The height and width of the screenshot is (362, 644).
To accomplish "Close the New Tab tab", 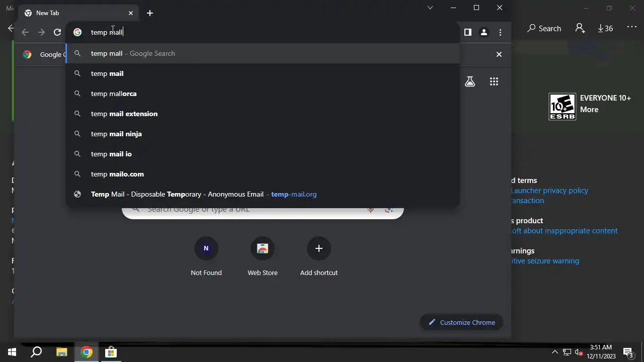I will (x=131, y=13).
